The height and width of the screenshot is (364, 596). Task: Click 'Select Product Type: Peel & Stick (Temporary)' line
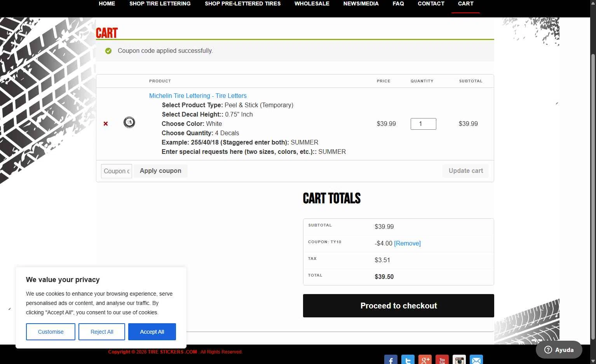(228, 105)
